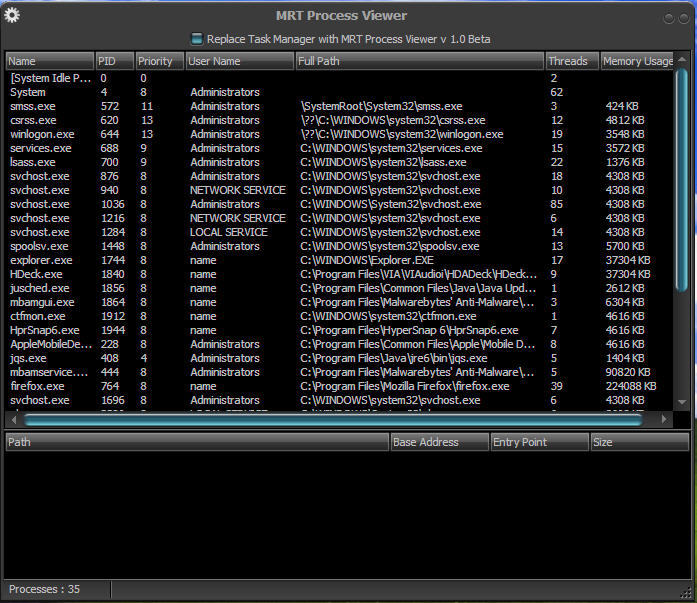The width and height of the screenshot is (697, 603).
Task: Select svchost.exe with PID 1696
Action: point(340,400)
